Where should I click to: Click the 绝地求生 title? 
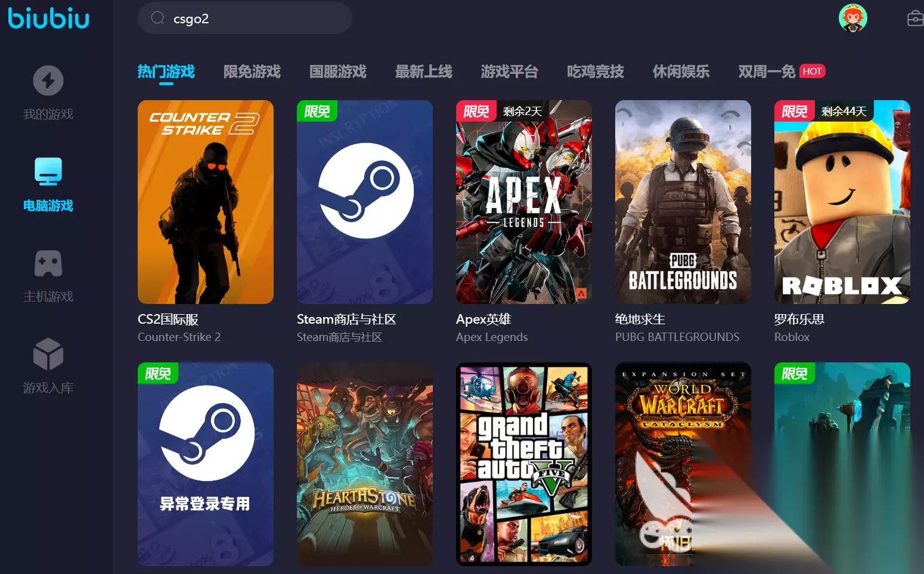click(x=640, y=319)
